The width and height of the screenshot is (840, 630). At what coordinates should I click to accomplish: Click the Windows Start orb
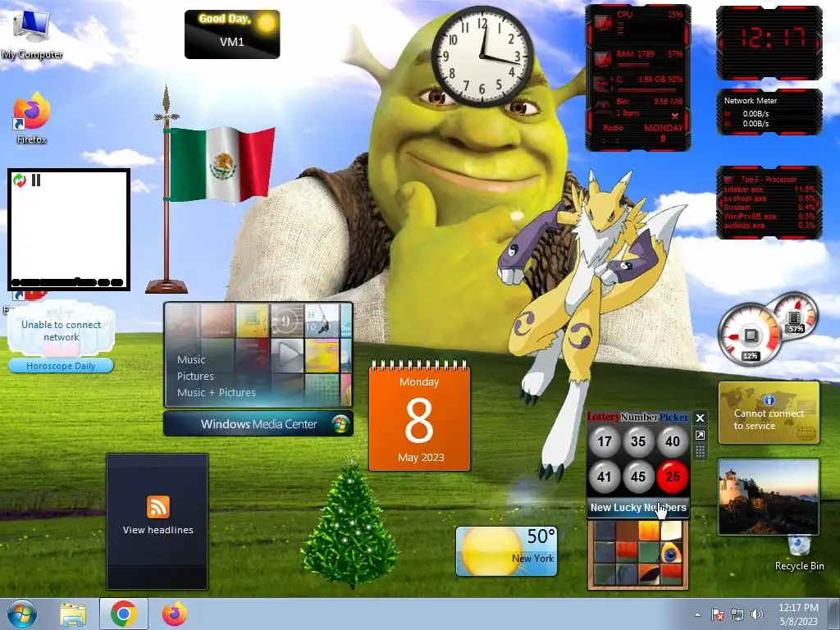tap(22, 614)
